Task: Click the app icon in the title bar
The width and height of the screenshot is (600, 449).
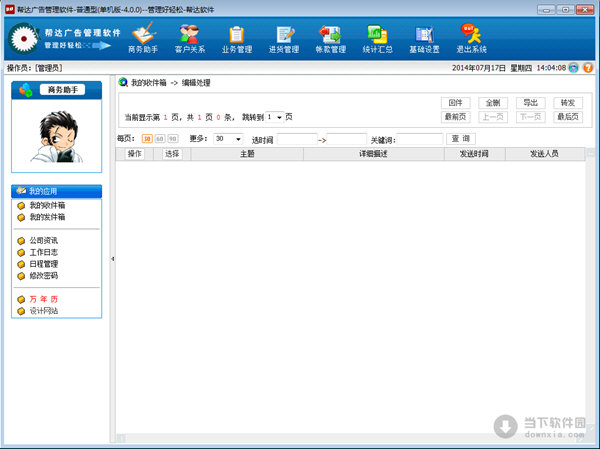Action: (10, 9)
